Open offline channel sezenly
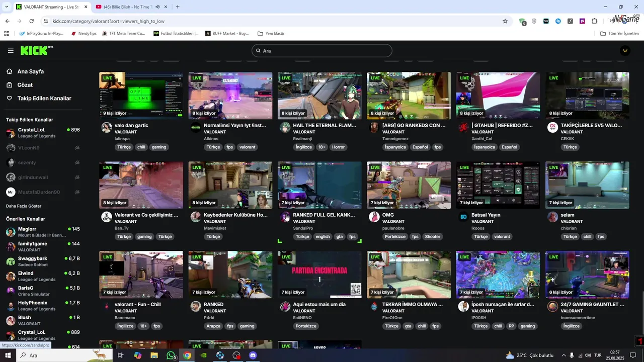The image size is (644, 362). coord(43,162)
